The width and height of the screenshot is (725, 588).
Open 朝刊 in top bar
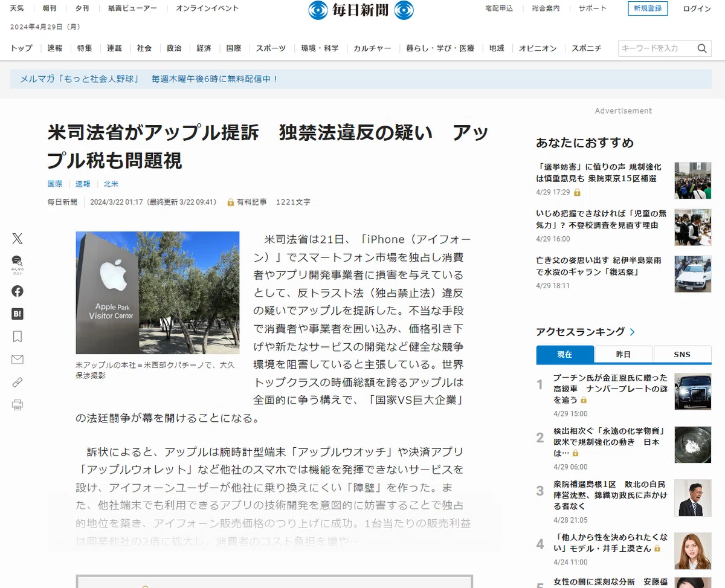point(50,8)
